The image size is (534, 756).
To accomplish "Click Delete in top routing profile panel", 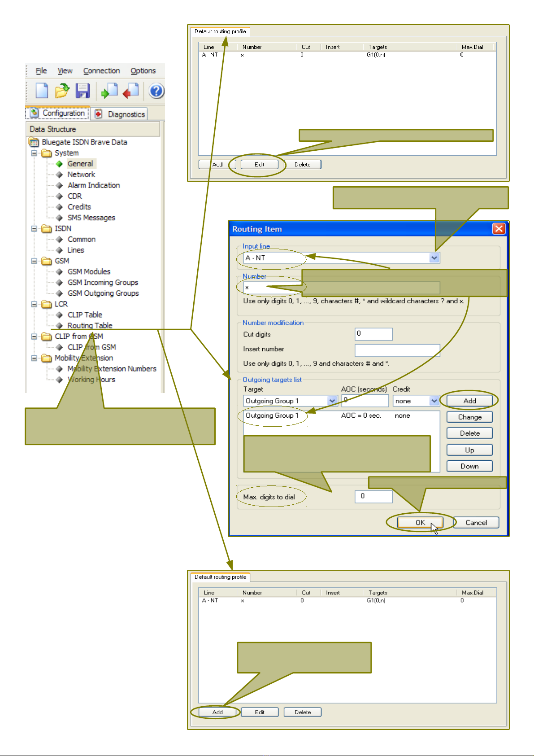I will point(303,164).
